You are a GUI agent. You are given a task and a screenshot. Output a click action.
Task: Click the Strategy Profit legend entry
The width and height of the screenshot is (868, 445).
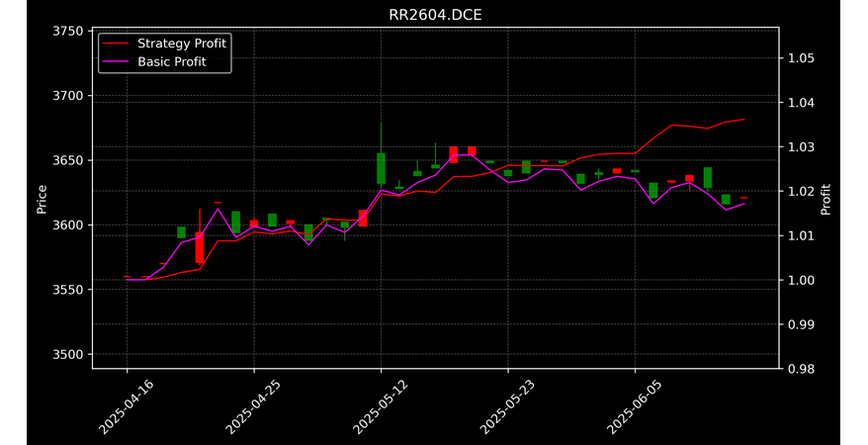tap(165, 44)
